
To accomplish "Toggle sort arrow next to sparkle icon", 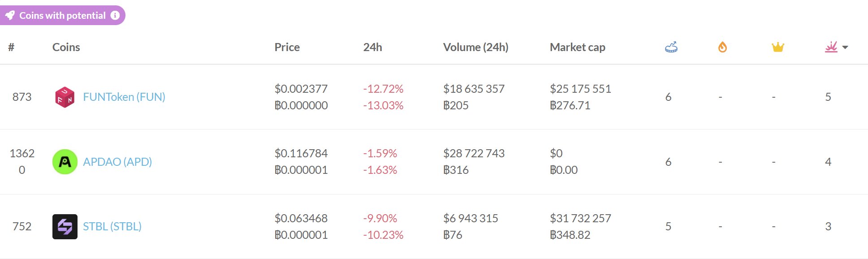I will 845,47.
